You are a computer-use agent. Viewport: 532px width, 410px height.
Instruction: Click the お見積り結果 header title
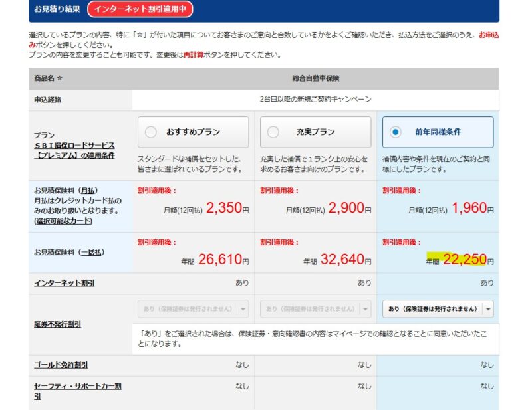pyautogui.click(x=57, y=9)
